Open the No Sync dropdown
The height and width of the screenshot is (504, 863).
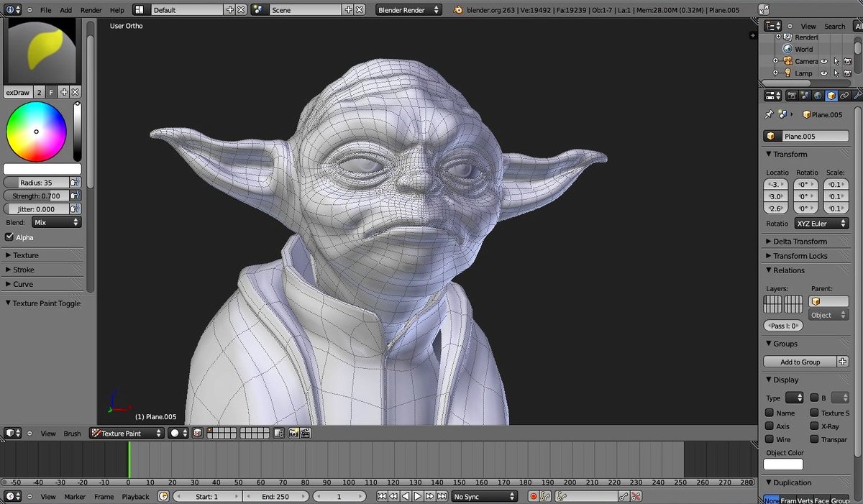(x=485, y=496)
